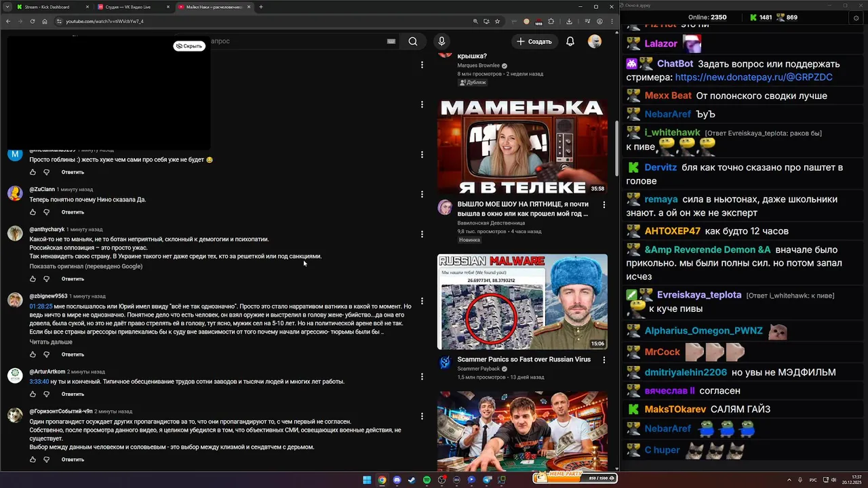Start voice search with the microphone
868x488 pixels.
click(441, 41)
